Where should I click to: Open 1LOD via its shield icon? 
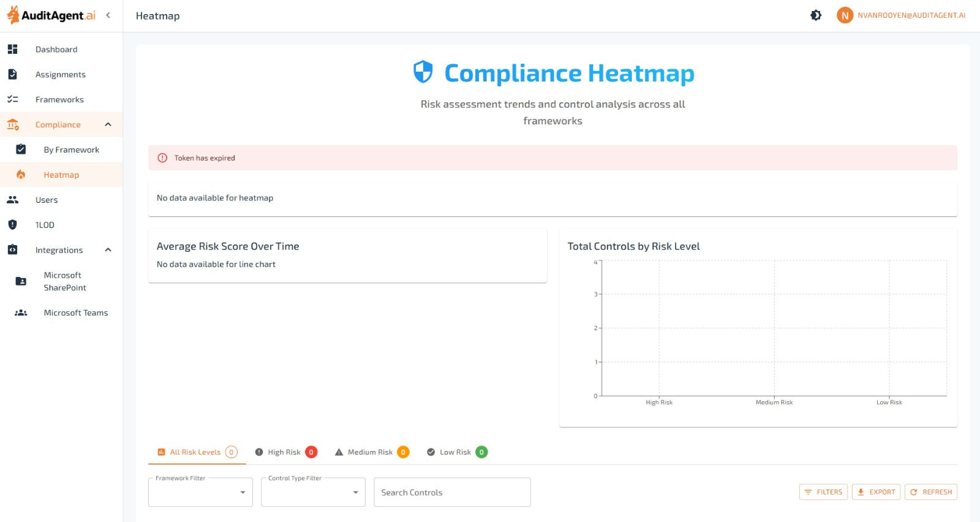(12, 225)
